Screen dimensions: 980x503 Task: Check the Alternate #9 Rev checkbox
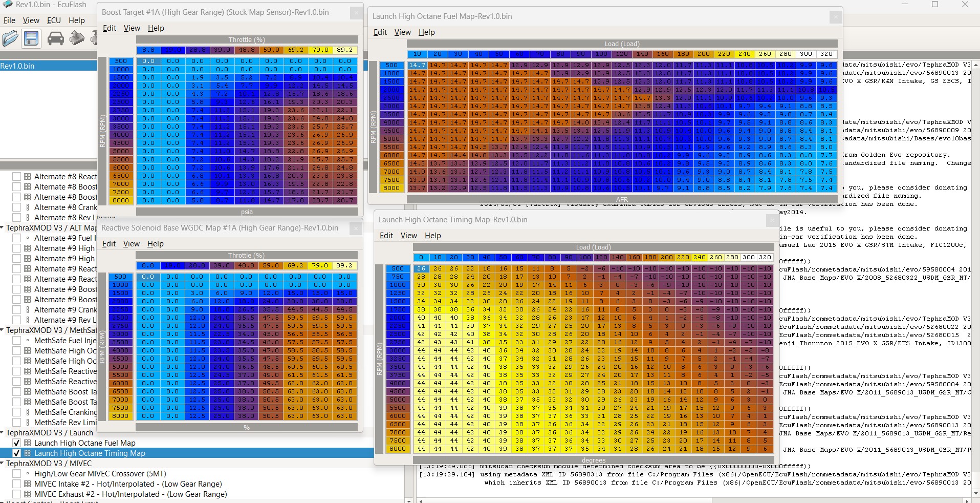[16, 320]
